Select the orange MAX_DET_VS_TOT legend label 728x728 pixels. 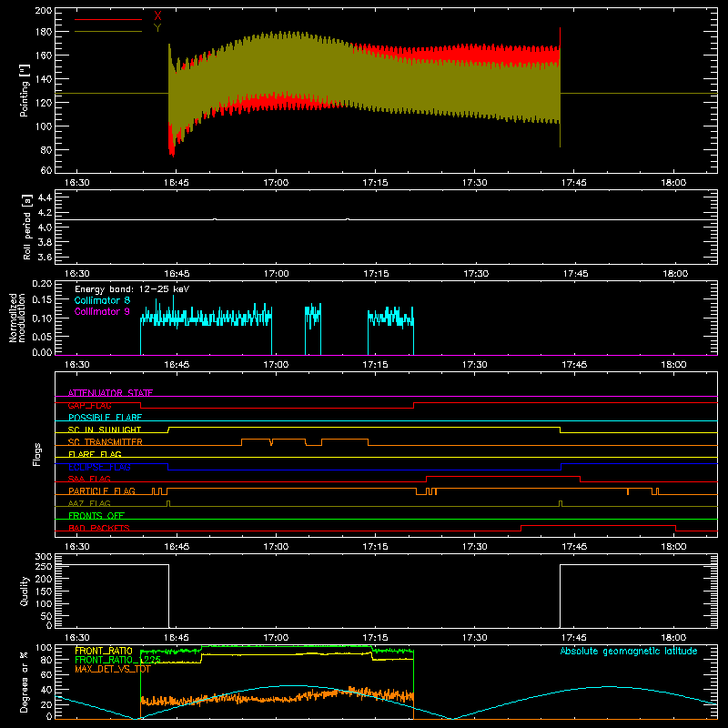[x=112, y=669]
